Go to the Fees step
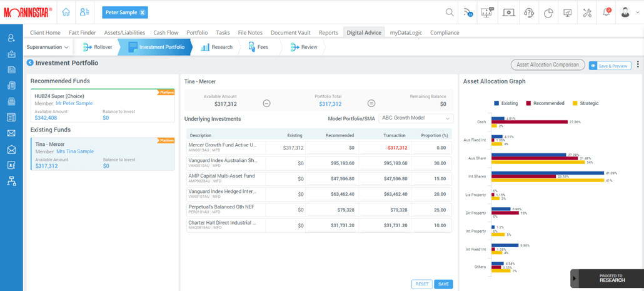 258,48
